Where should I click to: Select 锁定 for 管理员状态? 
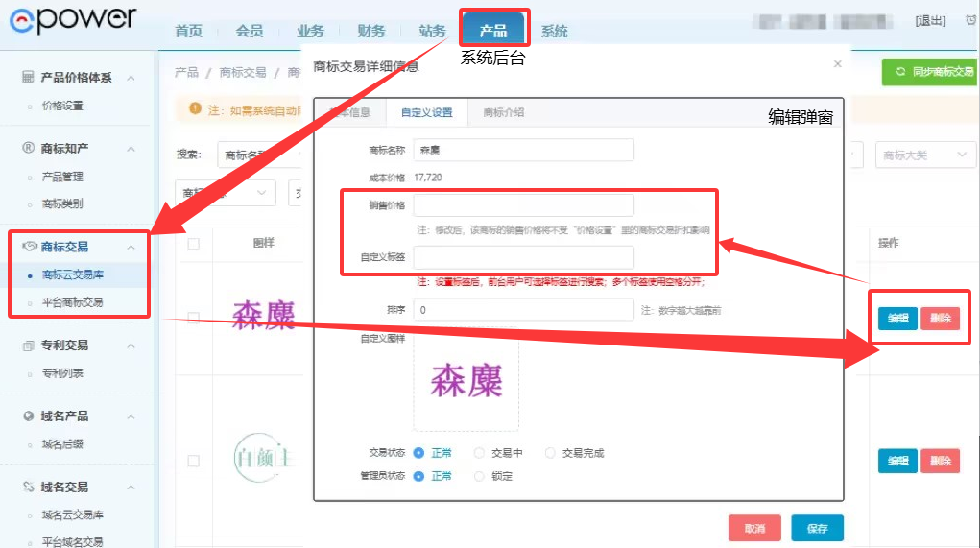click(x=480, y=476)
